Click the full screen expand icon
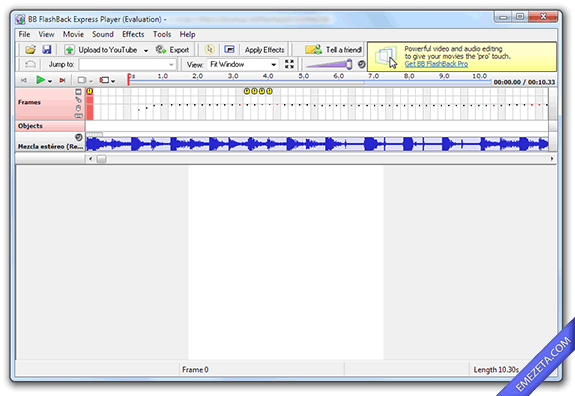Screen dimensions: 575x396 pos(289,65)
